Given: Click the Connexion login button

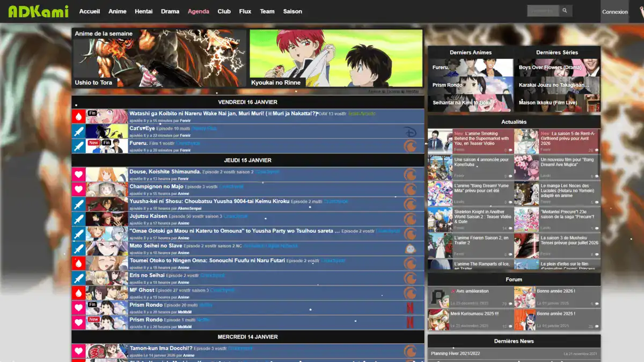Looking at the screenshot, I should tap(615, 12).
